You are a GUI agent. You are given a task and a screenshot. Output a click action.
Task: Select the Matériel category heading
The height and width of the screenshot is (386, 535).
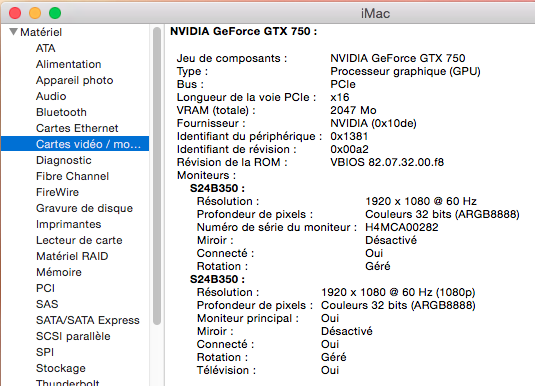coord(41,32)
